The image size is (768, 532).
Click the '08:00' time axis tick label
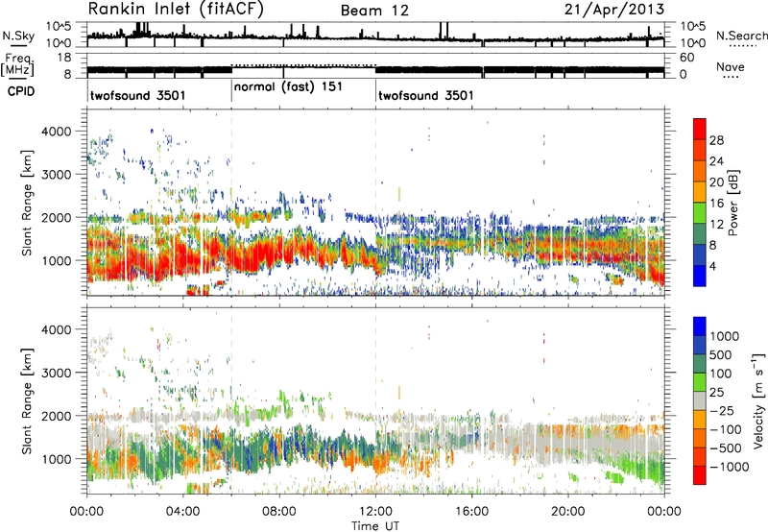(279, 512)
